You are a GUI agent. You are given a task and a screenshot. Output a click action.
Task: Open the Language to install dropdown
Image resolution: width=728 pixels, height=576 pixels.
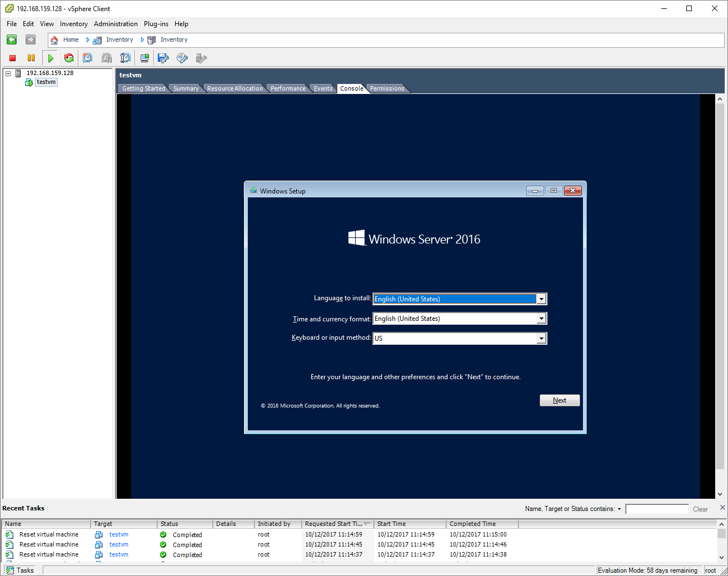click(x=541, y=299)
